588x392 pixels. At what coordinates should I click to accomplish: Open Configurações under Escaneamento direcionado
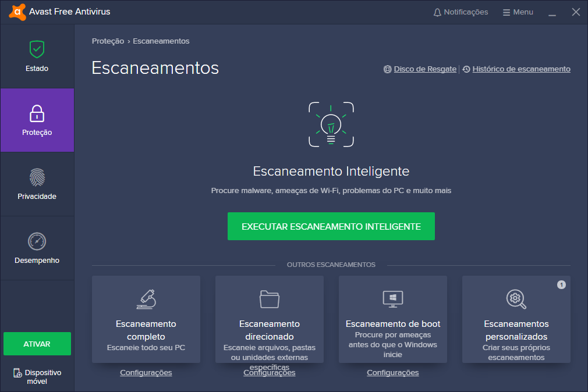[x=269, y=372]
